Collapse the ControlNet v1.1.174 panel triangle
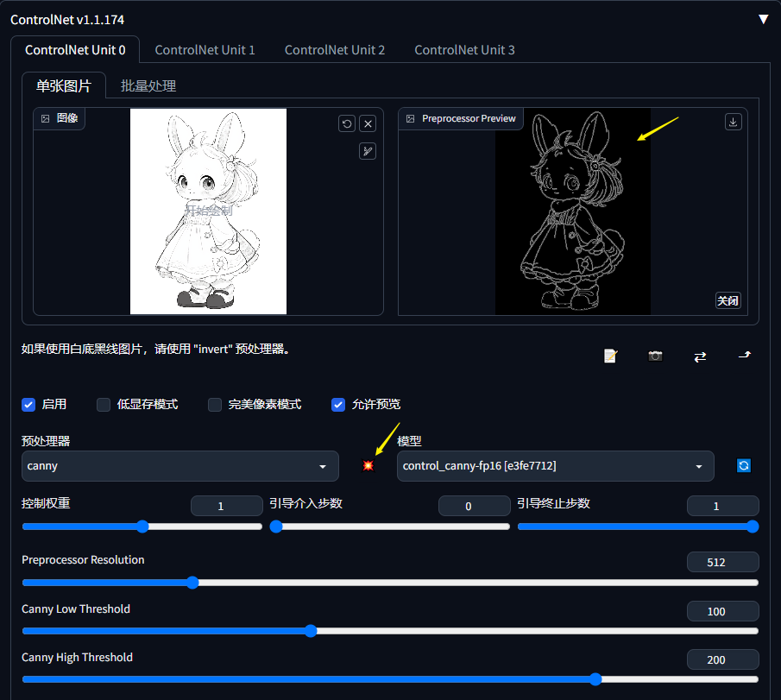The height and width of the screenshot is (700, 781). 763,20
